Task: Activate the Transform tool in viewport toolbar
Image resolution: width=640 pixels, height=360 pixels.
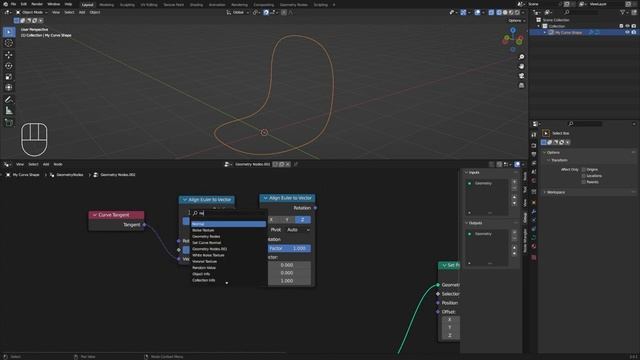Action: coord(9,87)
